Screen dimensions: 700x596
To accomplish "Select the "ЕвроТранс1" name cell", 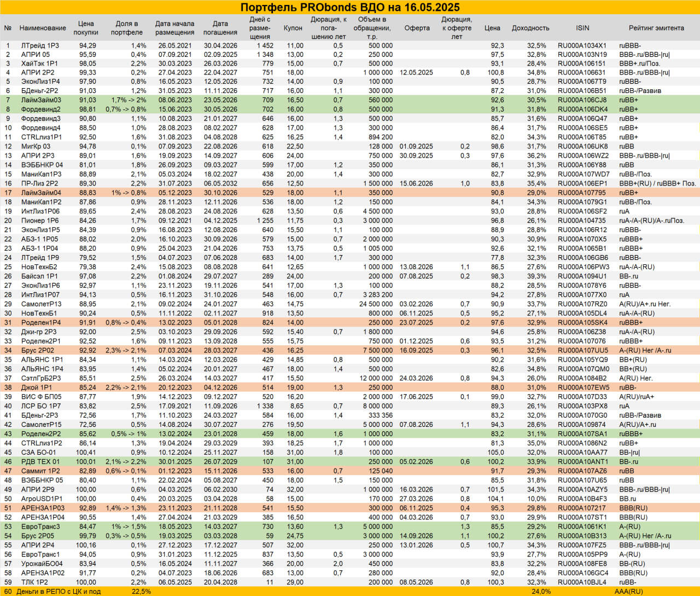I will [x=40, y=555].
